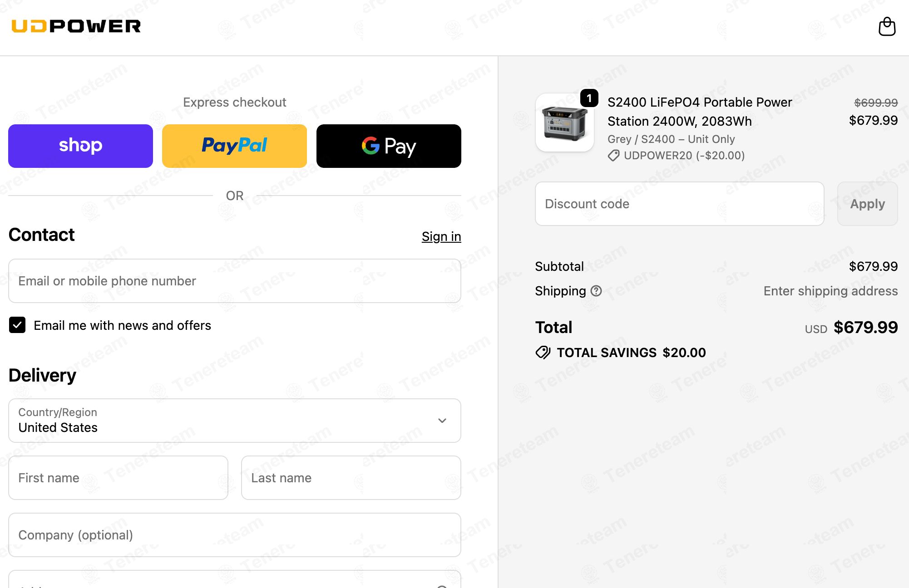
Task: Click the Last name field
Action: click(351, 478)
